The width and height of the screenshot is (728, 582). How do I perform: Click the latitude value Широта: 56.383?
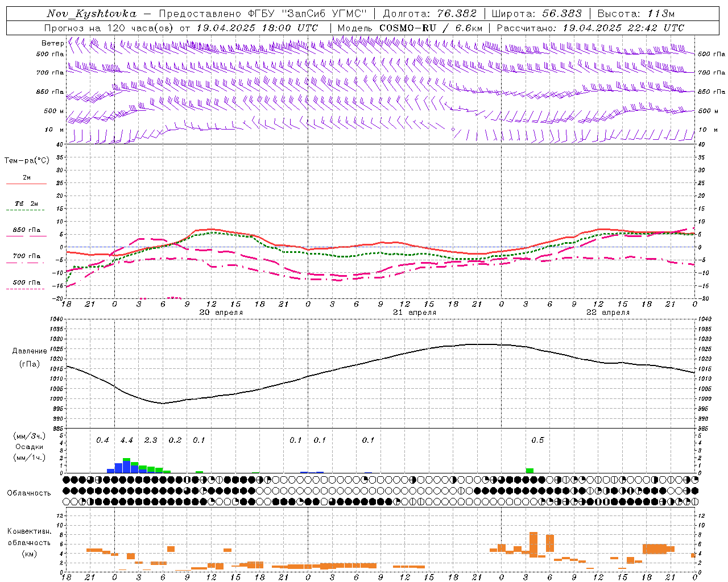coord(536,14)
